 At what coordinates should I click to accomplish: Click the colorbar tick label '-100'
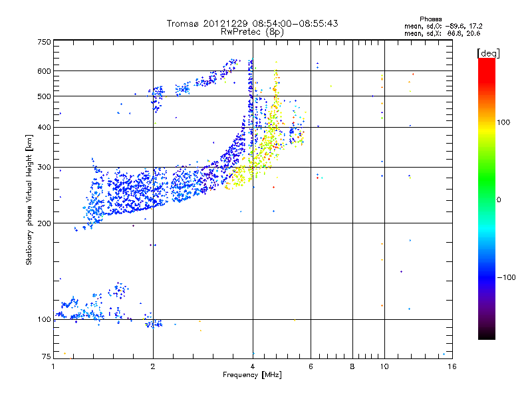(x=507, y=277)
